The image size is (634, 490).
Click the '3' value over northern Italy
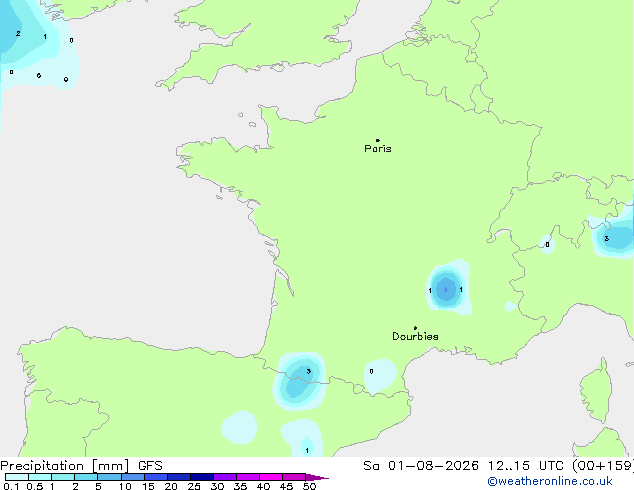pos(607,239)
